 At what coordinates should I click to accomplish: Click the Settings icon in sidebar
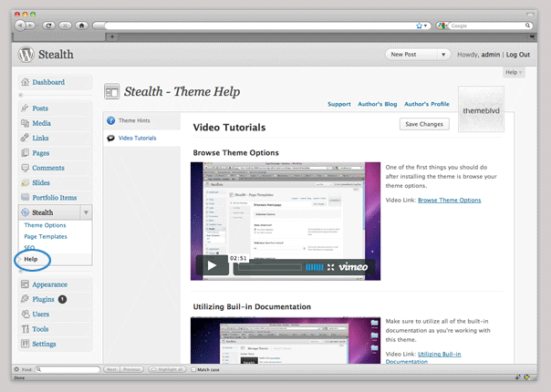tap(25, 344)
